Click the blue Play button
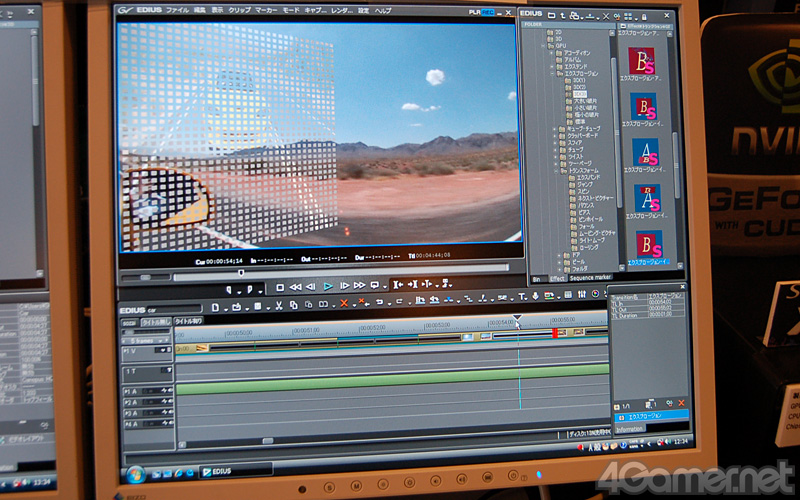Image resolution: width=800 pixels, height=500 pixels. [328, 287]
